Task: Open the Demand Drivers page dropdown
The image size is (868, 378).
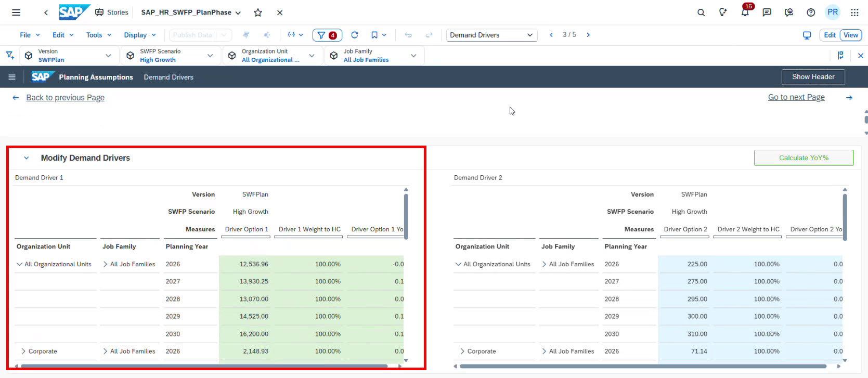Action: click(491, 35)
